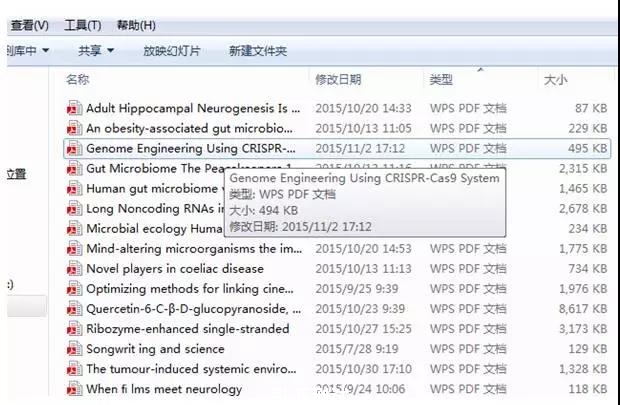620x405 pixels.
Task: Open the 帮助(H) menu
Action: pos(136,25)
